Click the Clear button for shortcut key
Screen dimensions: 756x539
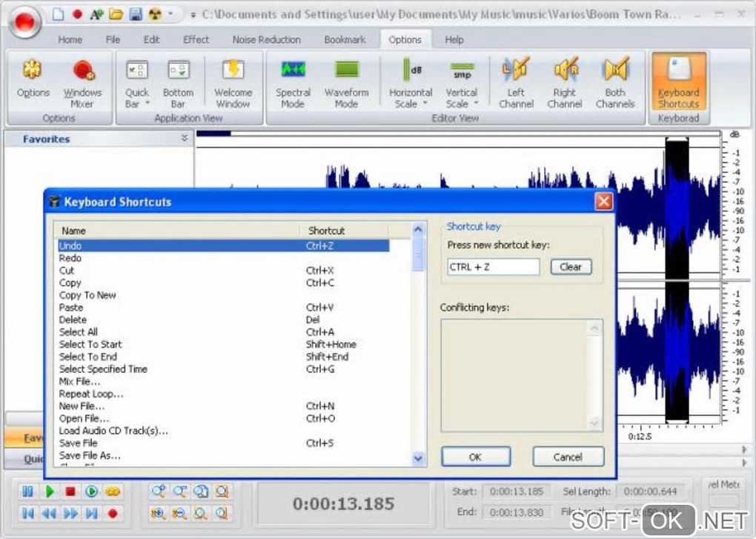tap(571, 267)
